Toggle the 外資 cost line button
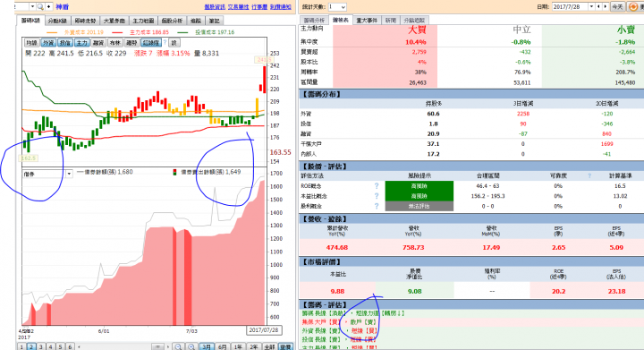 click(48, 43)
